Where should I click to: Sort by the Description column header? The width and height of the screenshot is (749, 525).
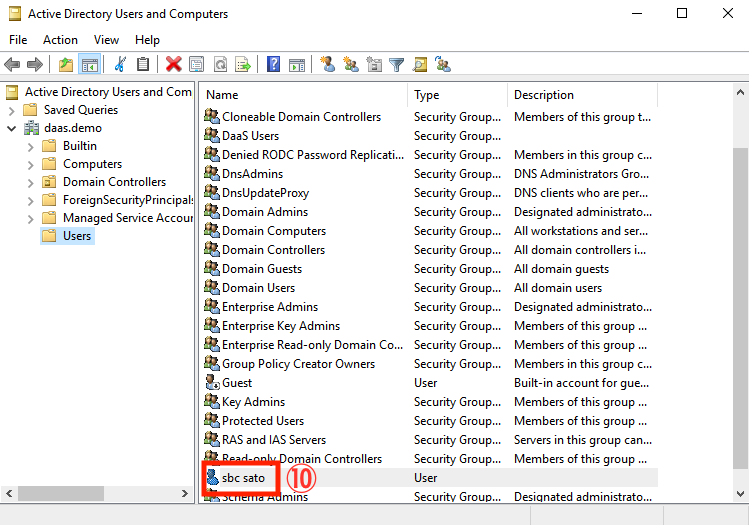[x=582, y=95]
